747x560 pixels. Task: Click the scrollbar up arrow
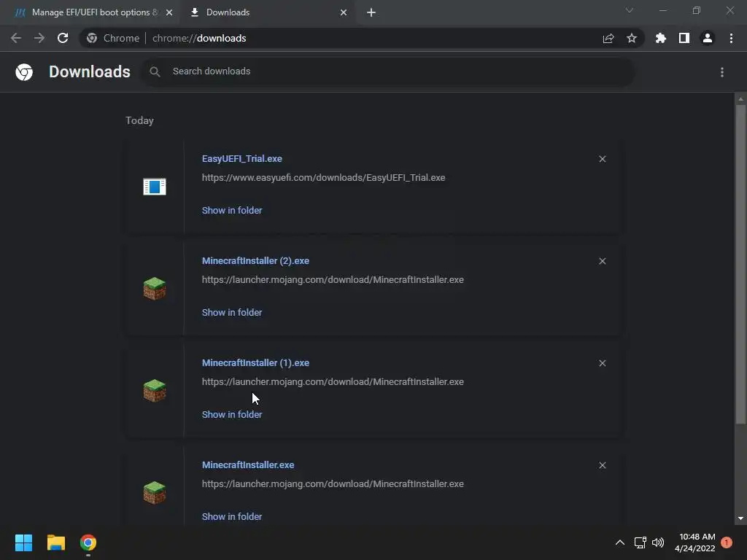tap(740, 98)
